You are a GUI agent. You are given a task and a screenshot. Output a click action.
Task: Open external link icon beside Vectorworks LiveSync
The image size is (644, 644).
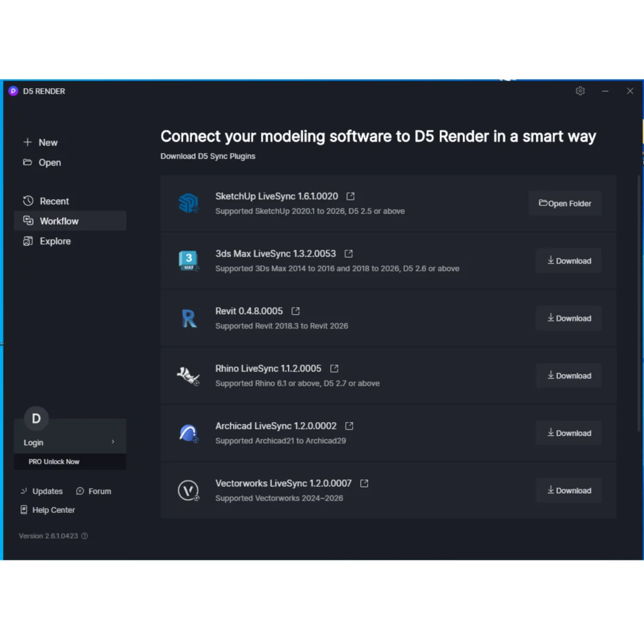[364, 484]
